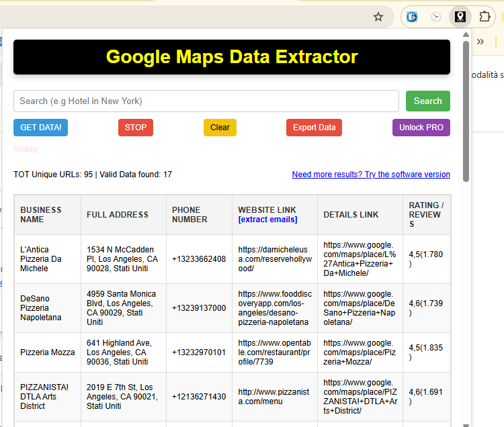
Task: Click the blue clipboard extension icon
Action: [412, 17]
